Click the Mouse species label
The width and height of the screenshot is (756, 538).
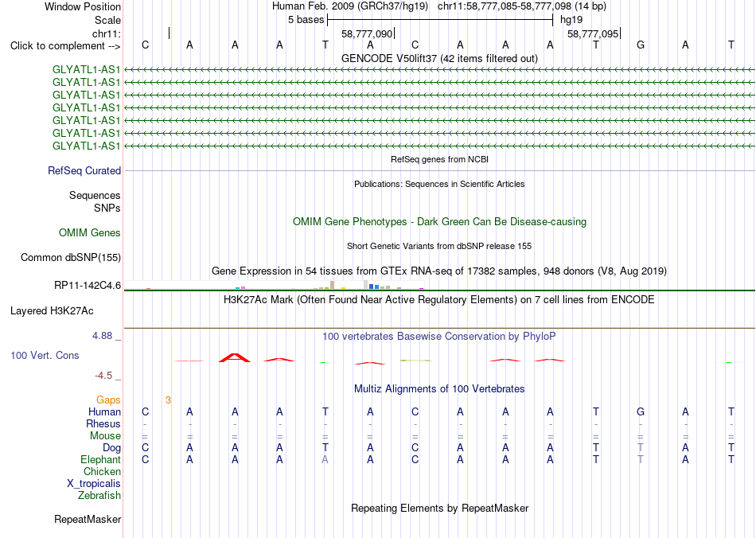[105, 436]
